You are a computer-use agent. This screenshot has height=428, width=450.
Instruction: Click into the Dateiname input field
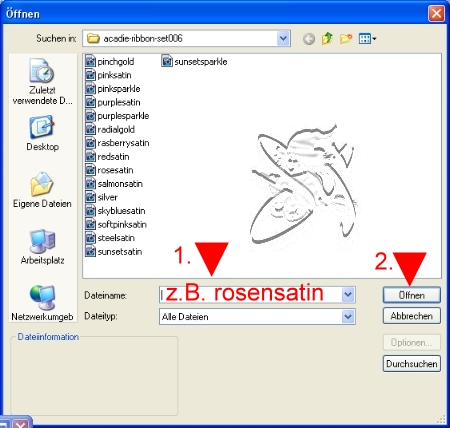251,295
